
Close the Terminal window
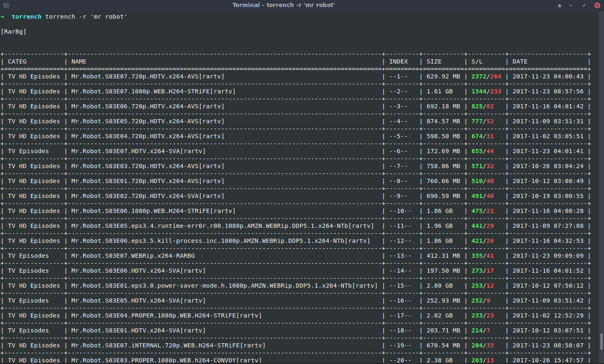[597, 5]
